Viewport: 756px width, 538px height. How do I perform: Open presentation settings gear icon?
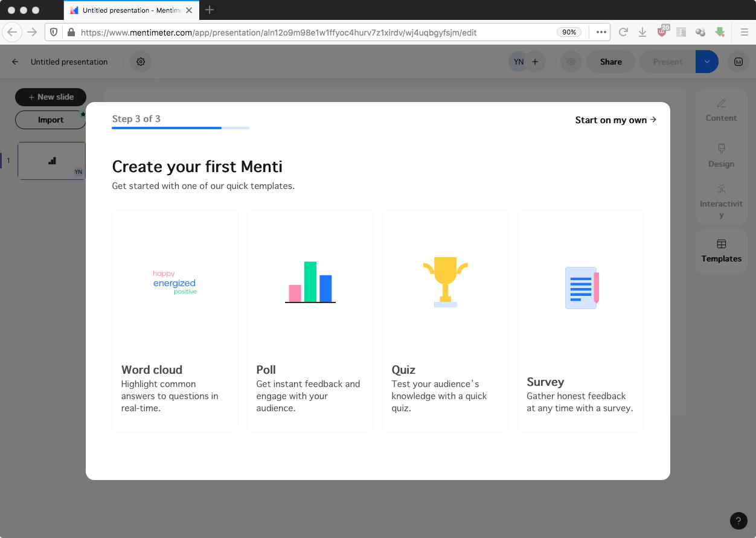pos(141,62)
